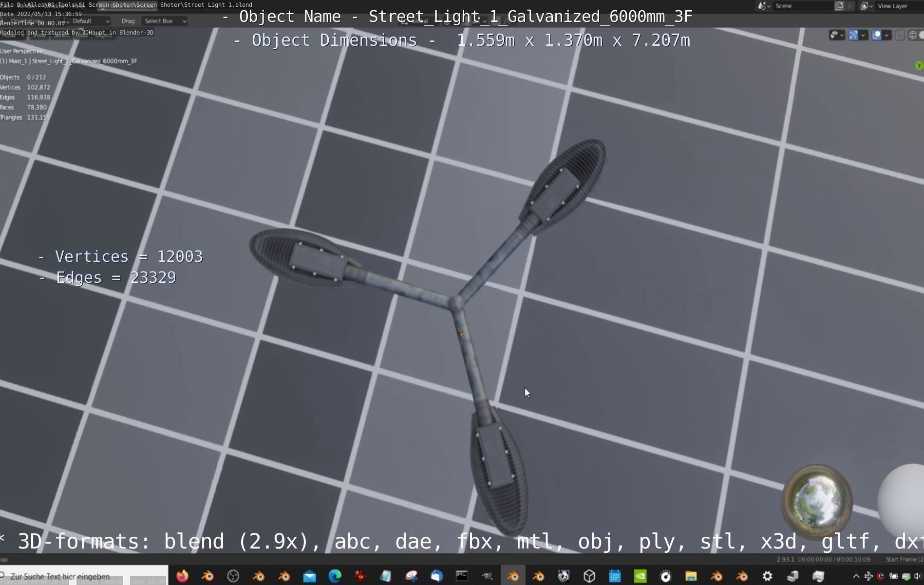
Task: Toggle X-ray display in the viewport
Action: pos(900,35)
